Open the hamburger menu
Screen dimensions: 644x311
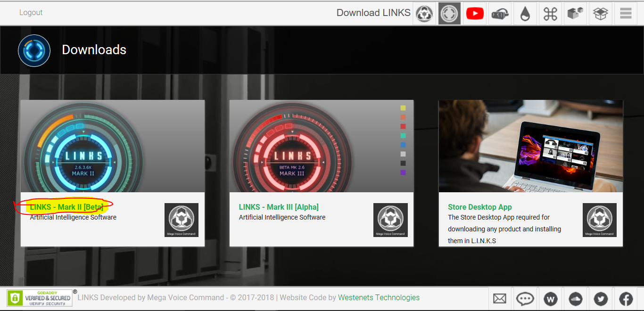tap(626, 13)
